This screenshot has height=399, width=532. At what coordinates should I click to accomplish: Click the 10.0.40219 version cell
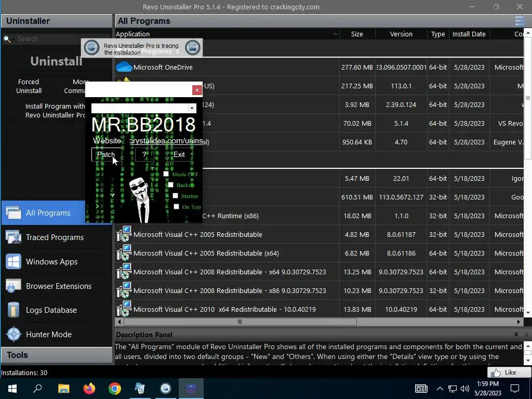[401, 310]
